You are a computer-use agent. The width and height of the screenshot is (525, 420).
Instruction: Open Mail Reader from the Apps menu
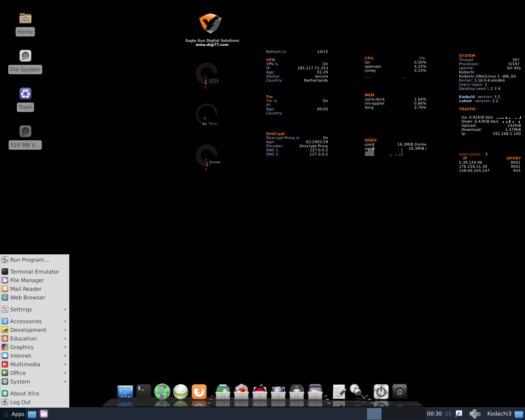click(x=34, y=289)
